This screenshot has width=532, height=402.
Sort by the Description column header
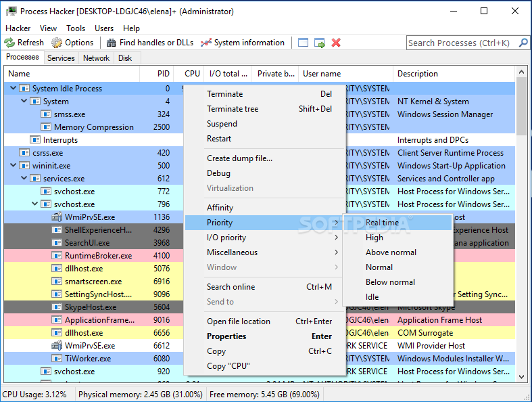454,74
